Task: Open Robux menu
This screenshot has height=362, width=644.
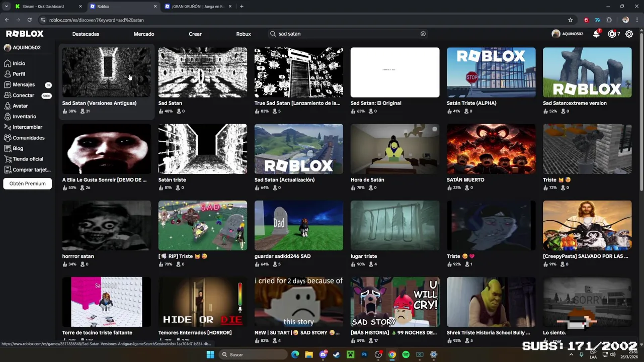Action: pos(244,34)
